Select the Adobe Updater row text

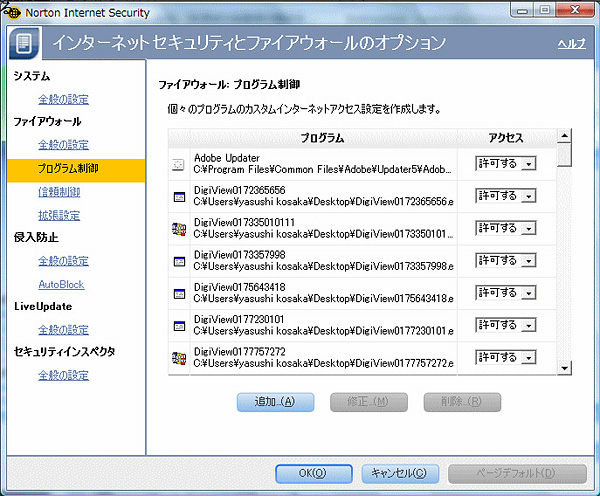(x=323, y=163)
